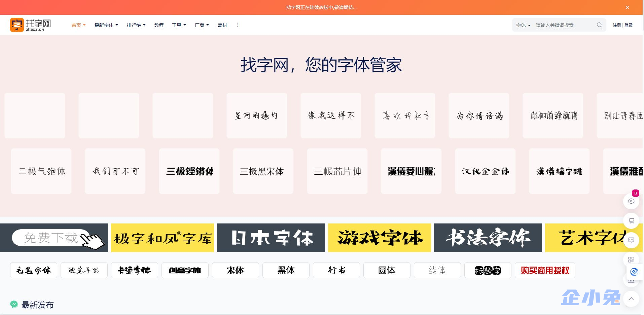Click the back-to-top arrow button
This screenshot has width=644, height=315.
tap(631, 299)
